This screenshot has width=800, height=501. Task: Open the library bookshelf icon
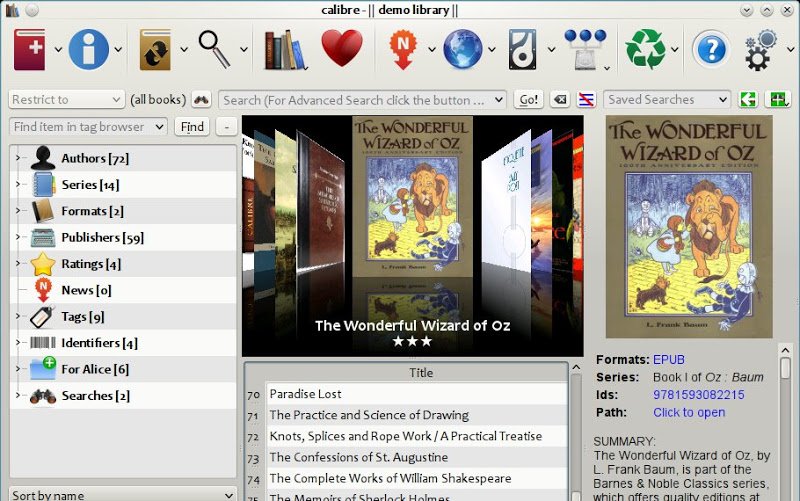point(285,49)
